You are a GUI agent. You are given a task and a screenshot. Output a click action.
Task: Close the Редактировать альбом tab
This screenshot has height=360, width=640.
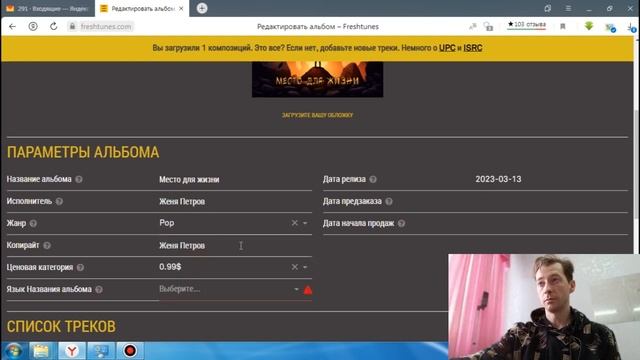point(181,8)
